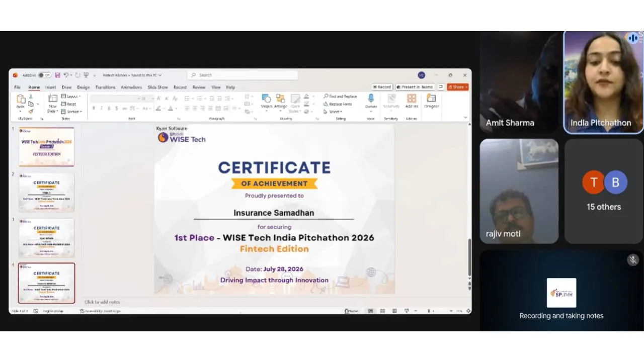
Task: Open the Transitions tab
Action: (x=105, y=87)
